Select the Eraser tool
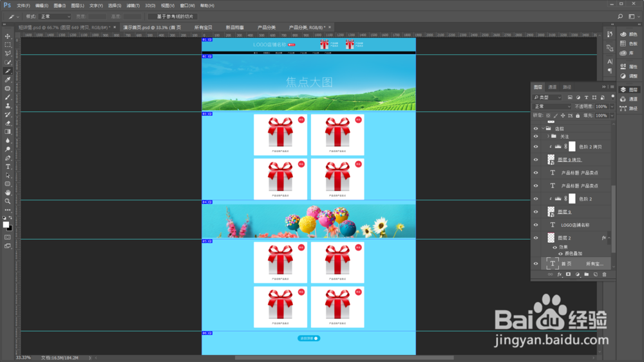The image size is (644, 362). click(x=7, y=123)
